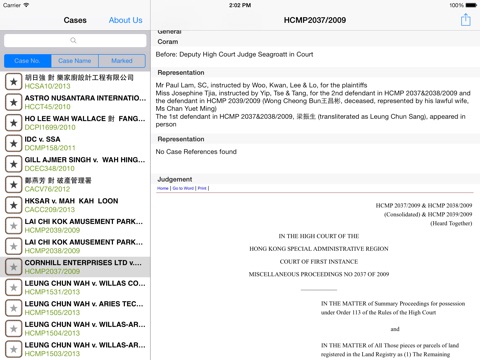Viewport: 480px width, 360px height.
Task: Toggle star for HCSA10/2013 case
Action: 14,82
